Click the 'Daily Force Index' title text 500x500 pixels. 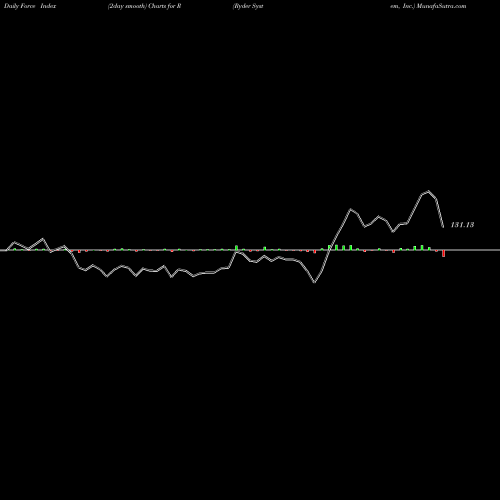click(30, 6)
